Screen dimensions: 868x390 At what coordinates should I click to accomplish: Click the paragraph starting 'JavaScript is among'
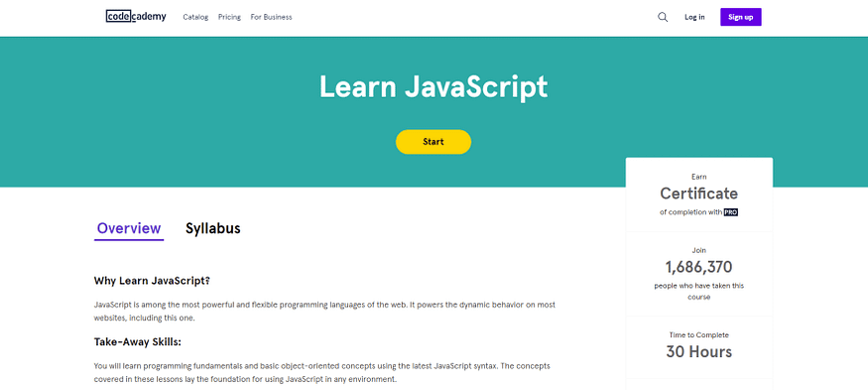point(324,312)
